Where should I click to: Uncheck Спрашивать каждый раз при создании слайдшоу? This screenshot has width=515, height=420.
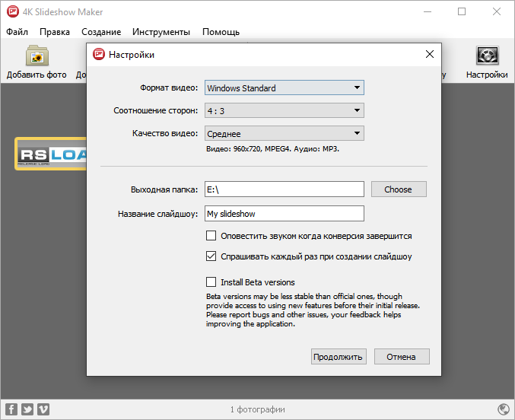(x=211, y=256)
